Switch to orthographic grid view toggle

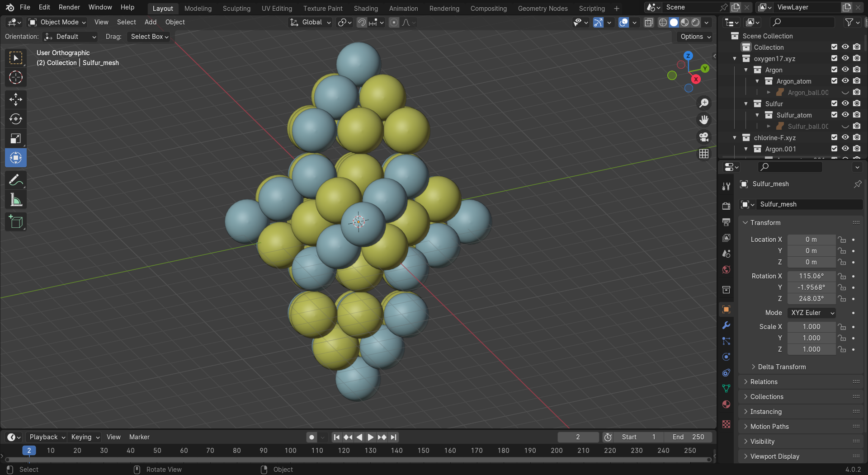coord(704,154)
